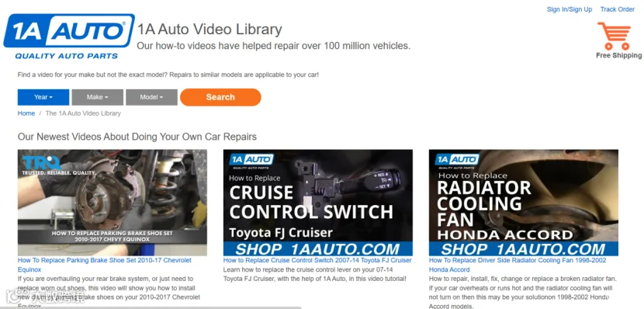Expand the Make dropdown

pos(97,97)
